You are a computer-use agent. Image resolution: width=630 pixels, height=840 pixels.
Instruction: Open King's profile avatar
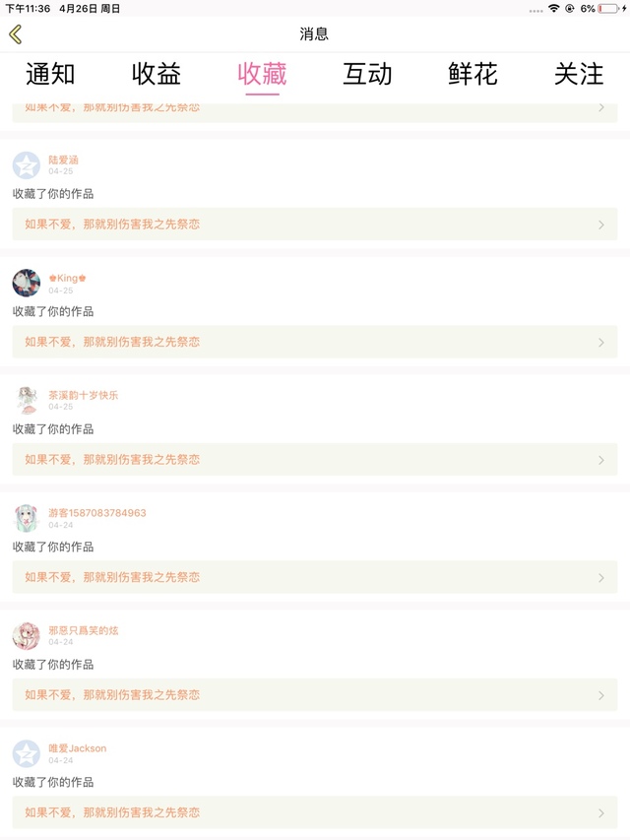(27, 283)
